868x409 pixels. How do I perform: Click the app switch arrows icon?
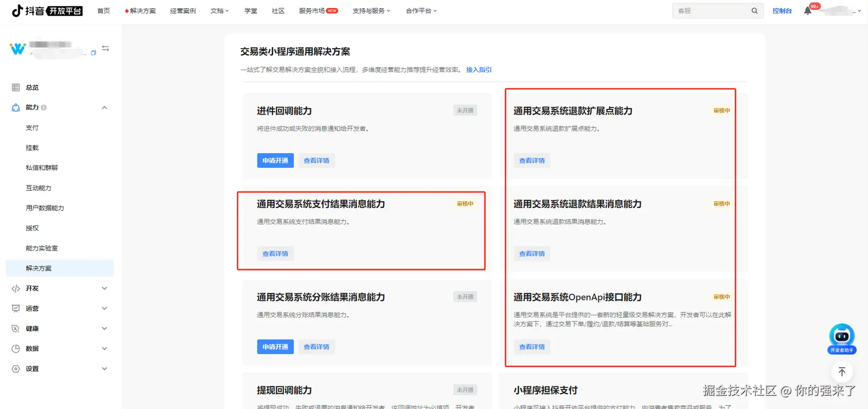tap(105, 48)
